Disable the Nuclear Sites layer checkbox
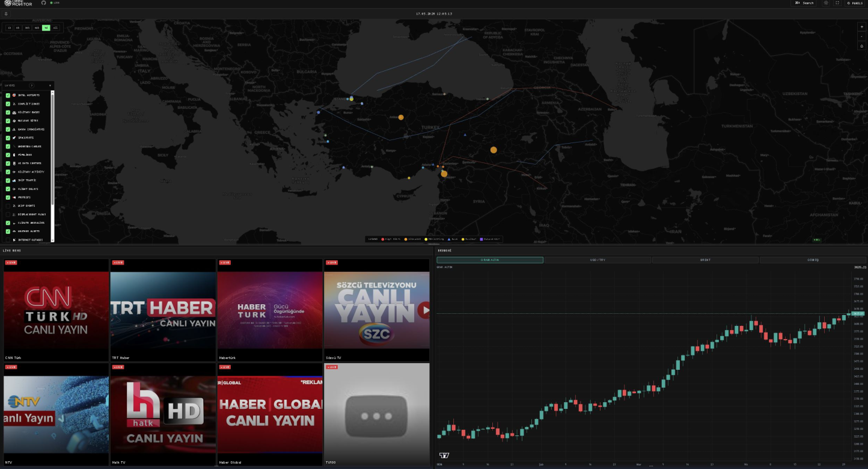Screen dimensions: 868x469 click(x=8, y=121)
